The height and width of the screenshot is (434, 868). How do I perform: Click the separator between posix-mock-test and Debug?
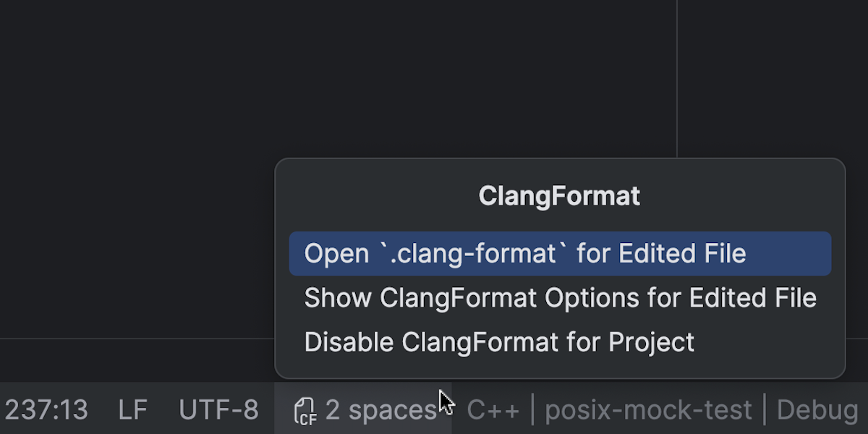(x=765, y=410)
